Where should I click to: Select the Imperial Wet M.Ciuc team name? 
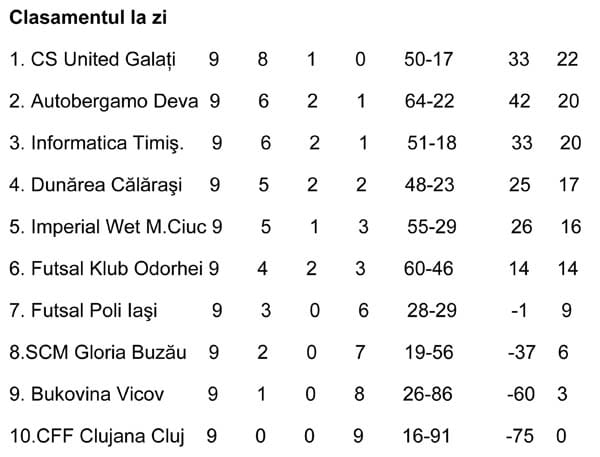[x=114, y=227]
